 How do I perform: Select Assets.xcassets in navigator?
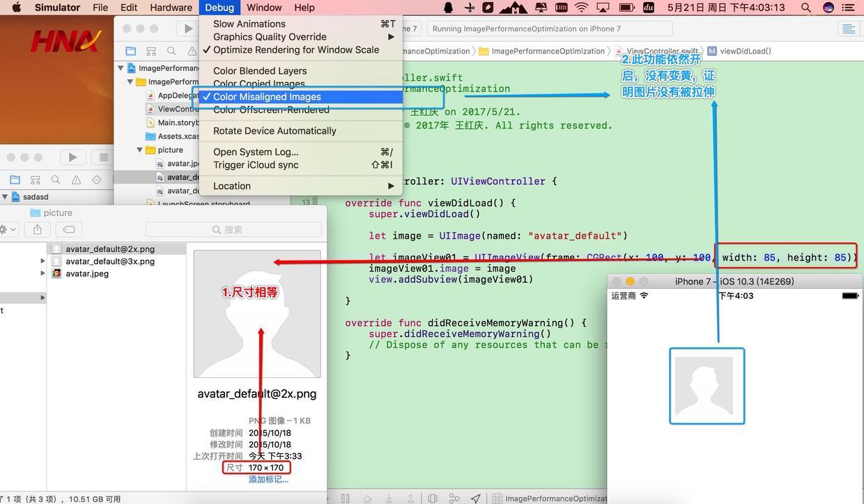coord(172,136)
